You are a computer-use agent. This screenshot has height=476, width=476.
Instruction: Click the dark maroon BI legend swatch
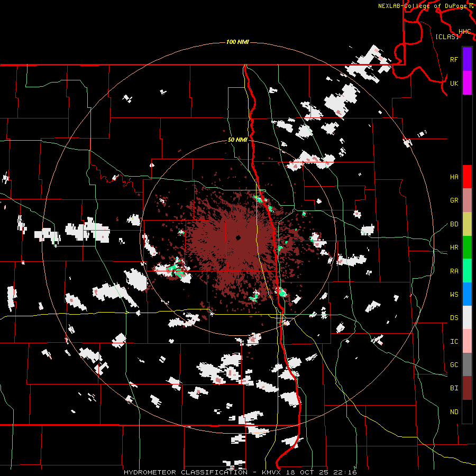[467, 388]
